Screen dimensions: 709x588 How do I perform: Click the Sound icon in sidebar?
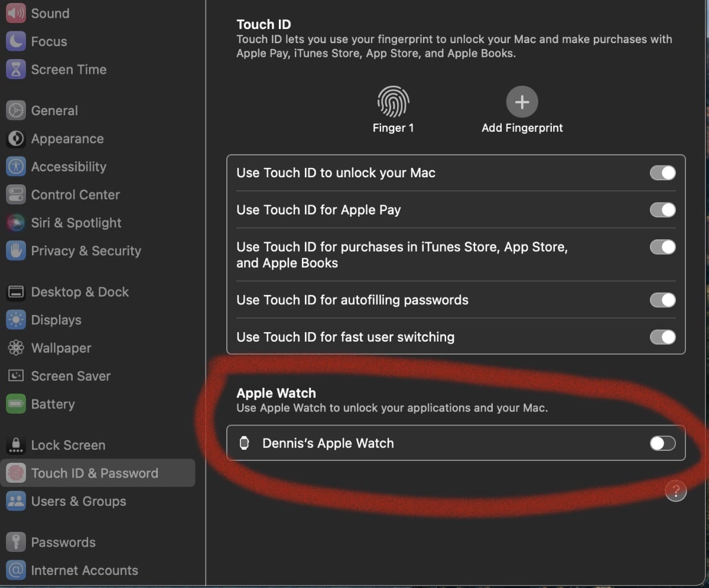(16, 13)
